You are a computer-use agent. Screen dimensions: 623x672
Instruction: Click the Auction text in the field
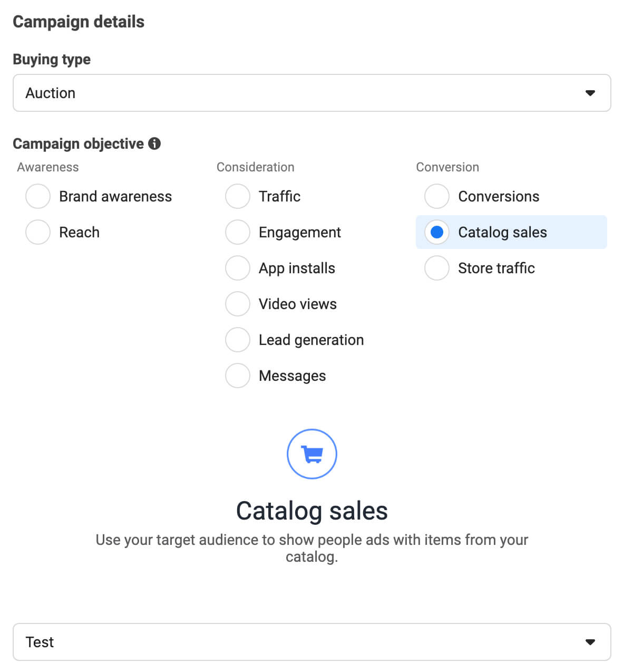tap(50, 93)
